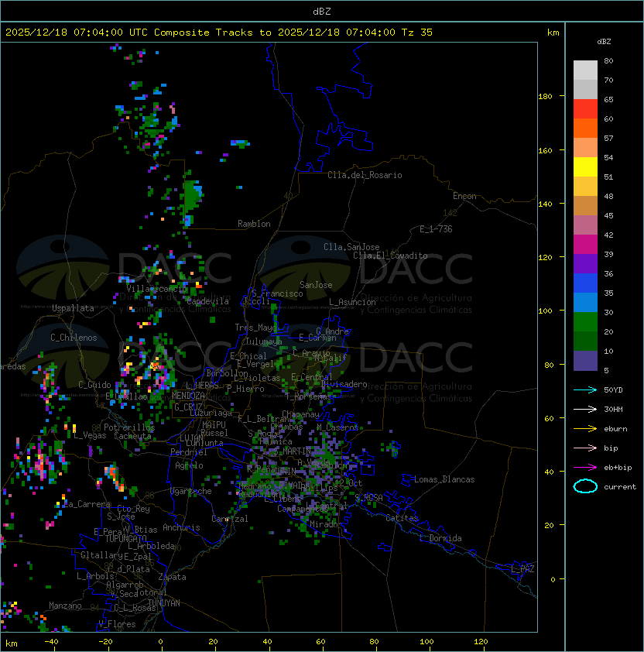Click the 'dBZ' heading above the color scale
The image size is (644, 652).
coord(604,42)
